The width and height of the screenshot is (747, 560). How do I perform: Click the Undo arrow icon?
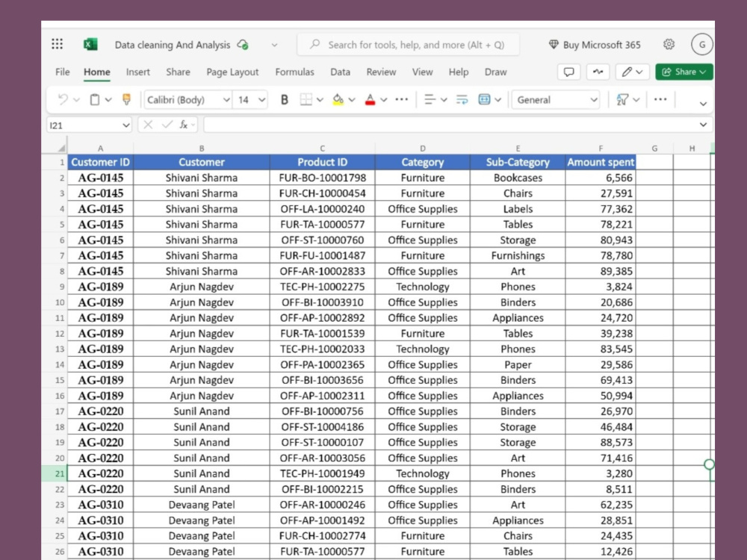(x=63, y=99)
